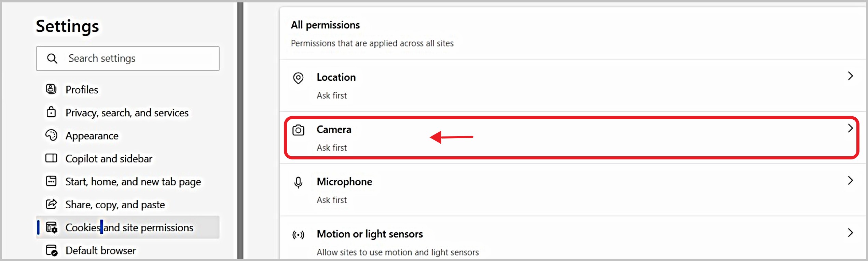Click the Motion or light sensors icon
The height and width of the screenshot is (261, 868).
click(x=298, y=235)
